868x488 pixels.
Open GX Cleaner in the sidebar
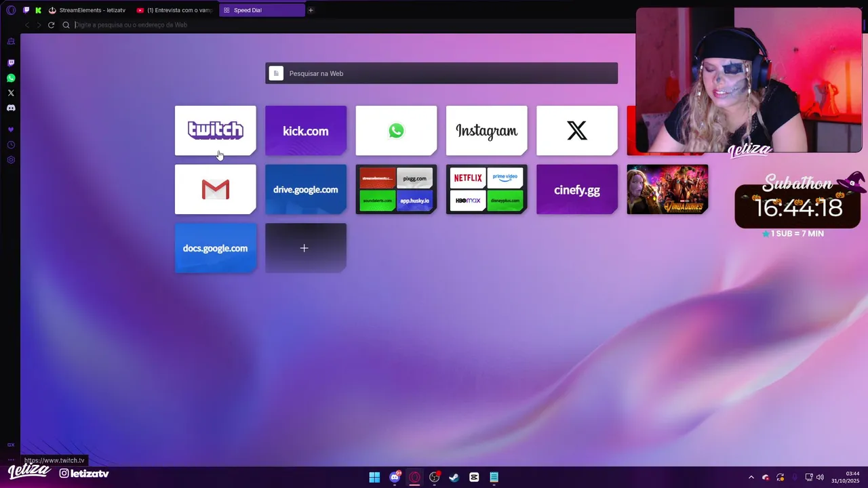(11, 41)
